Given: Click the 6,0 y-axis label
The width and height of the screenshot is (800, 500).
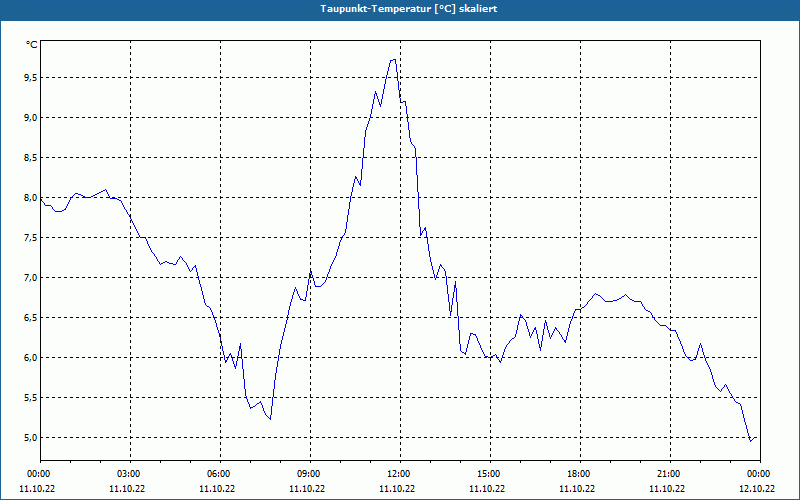Looking at the screenshot, I should 31,357.
